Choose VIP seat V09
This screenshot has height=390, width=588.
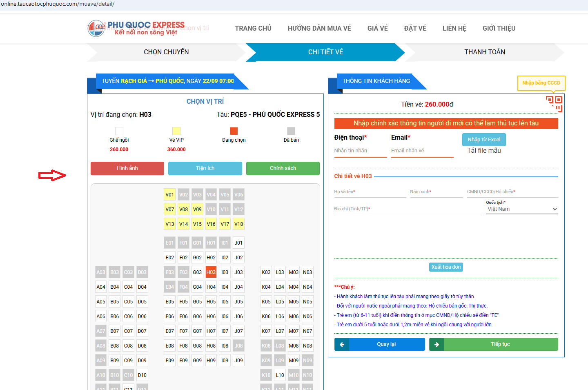197,209
